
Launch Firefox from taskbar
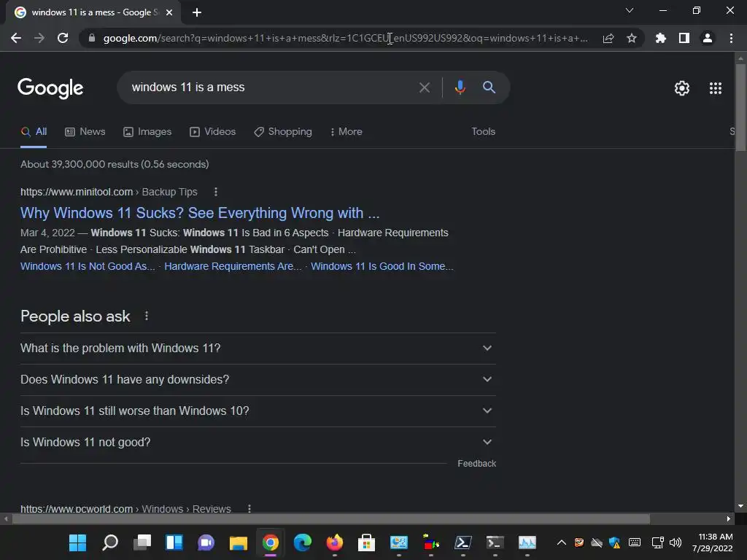point(334,542)
